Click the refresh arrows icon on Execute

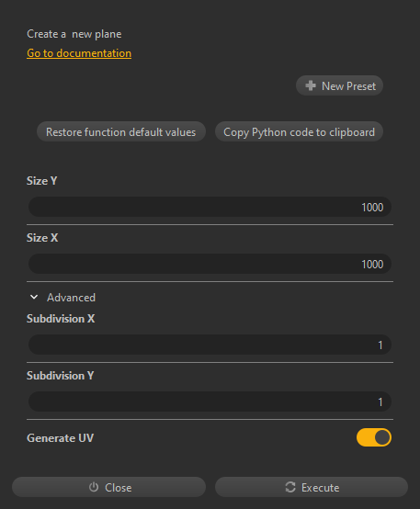tap(290, 487)
